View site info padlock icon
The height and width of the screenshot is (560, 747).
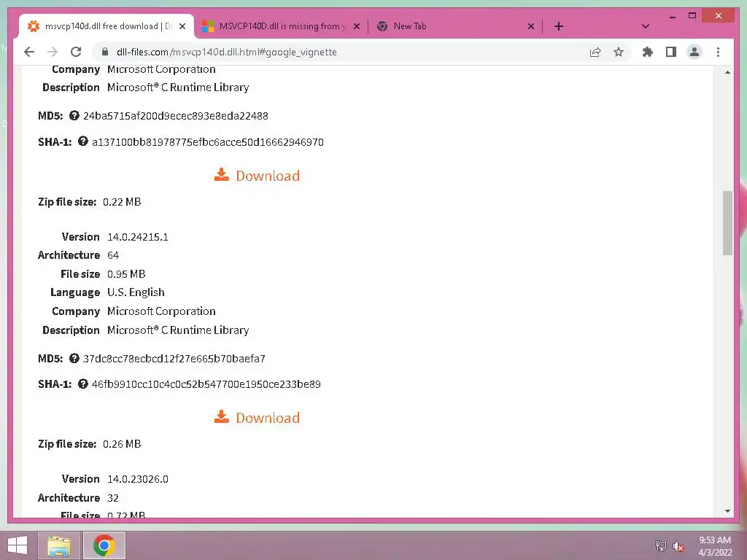pyautogui.click(x=105, y=52)
